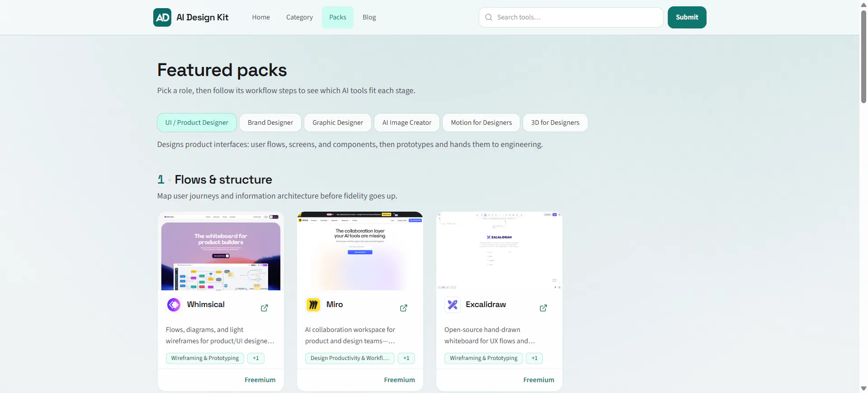Click the AI Design Kit site name
This screenshot has width=868, height=393.
[202, 17]
